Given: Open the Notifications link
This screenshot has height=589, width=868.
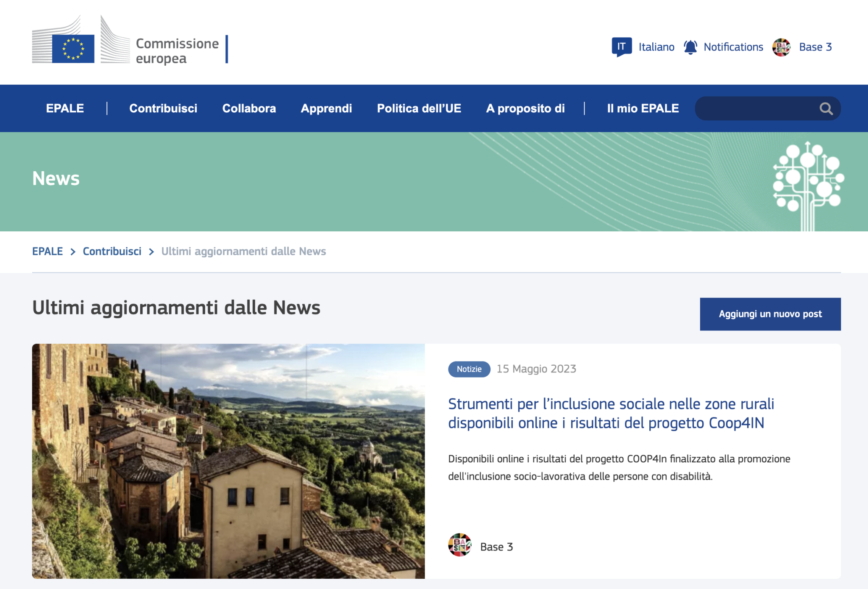Looking at the screenshot, I should click(733, 47).
